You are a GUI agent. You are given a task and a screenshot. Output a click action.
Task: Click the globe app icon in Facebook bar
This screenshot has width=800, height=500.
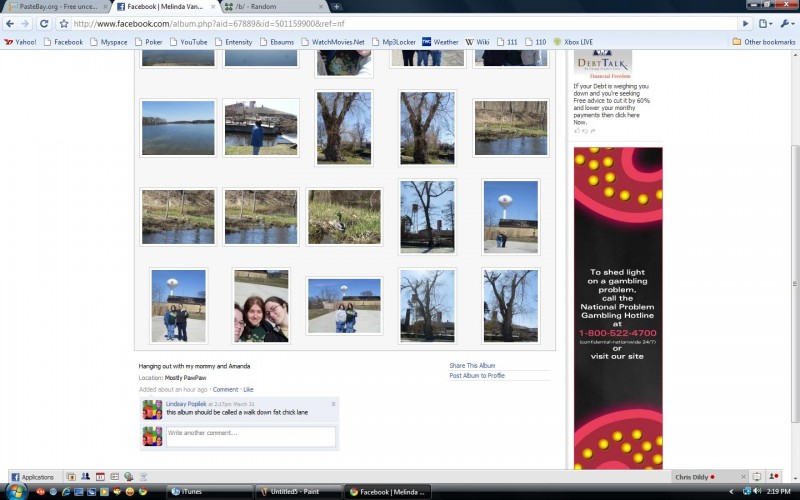pos(129,477)
